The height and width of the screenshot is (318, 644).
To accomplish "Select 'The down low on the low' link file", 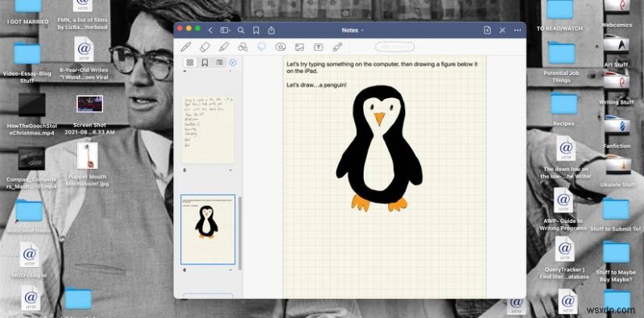I will pos(567,157).
